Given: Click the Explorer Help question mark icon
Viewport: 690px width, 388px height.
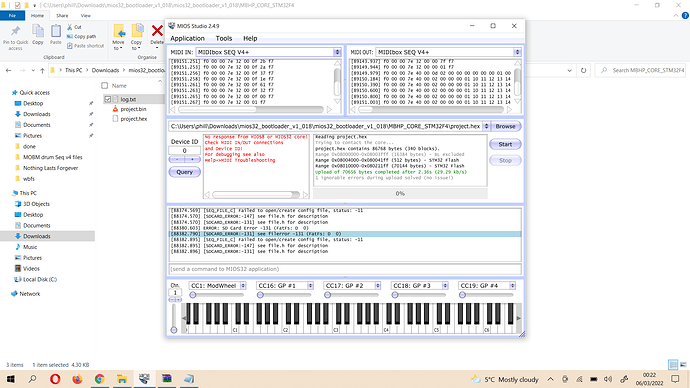Looking at the screenshot, I should pos(685,15).
